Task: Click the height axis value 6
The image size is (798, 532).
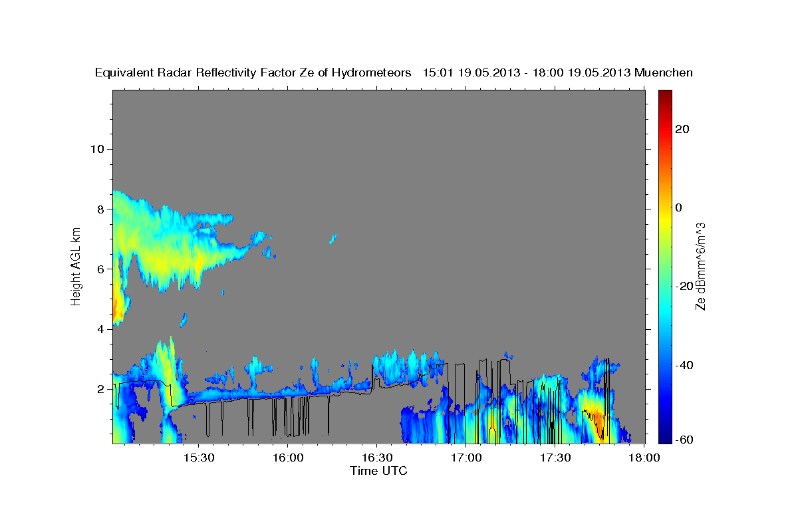Action: (100, 269)
